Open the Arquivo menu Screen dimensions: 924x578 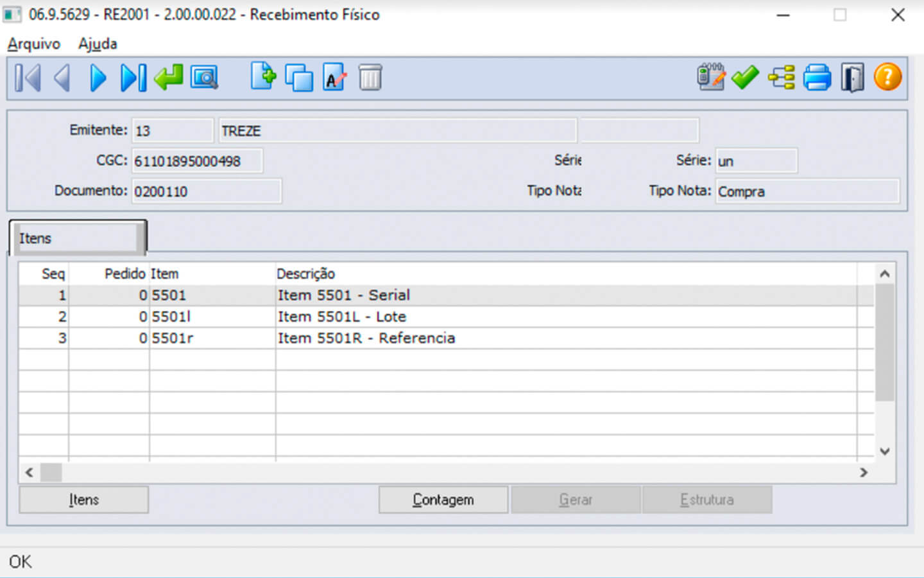33,44
